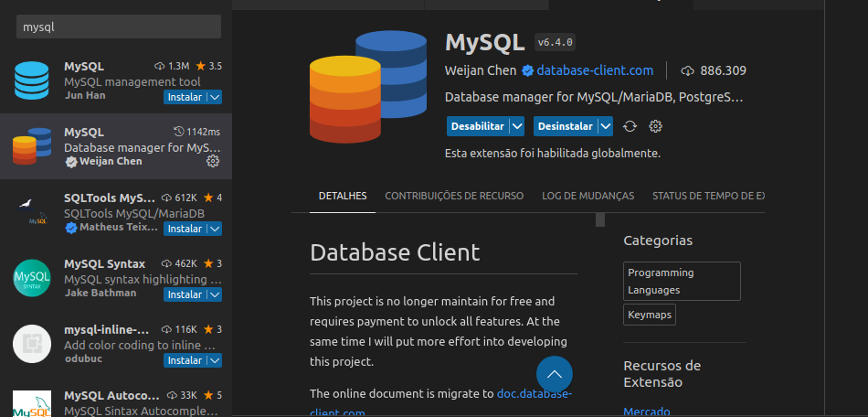This screenshot has width=868, height=417.
Task: Click the 4 star rating on SQLTools
Action: click(213, 198)
